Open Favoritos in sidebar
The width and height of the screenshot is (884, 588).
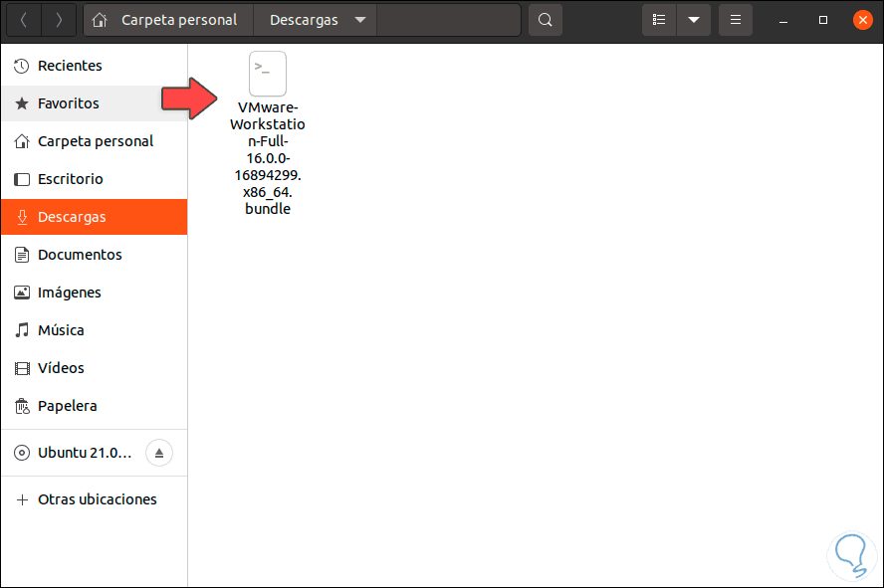[95, 103]
